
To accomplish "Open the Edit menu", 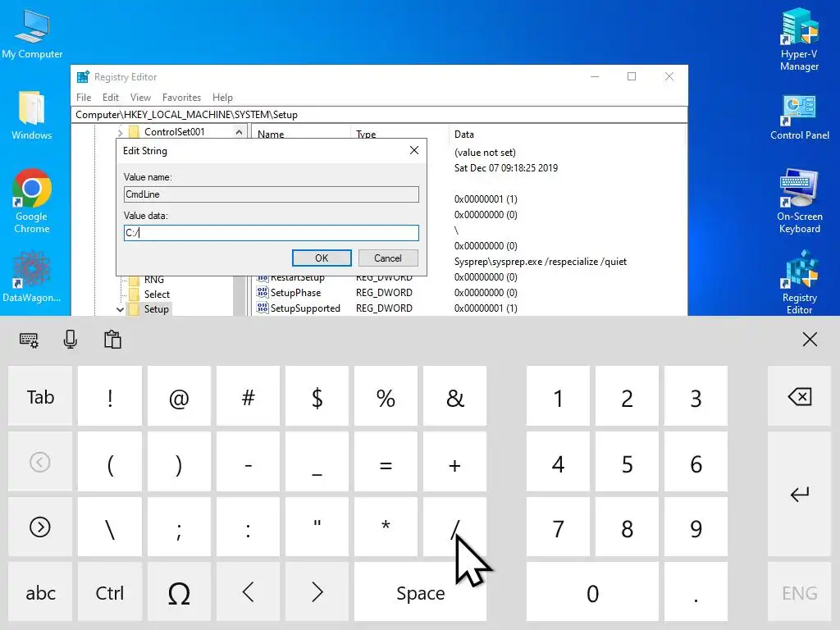I will (111, 98).
